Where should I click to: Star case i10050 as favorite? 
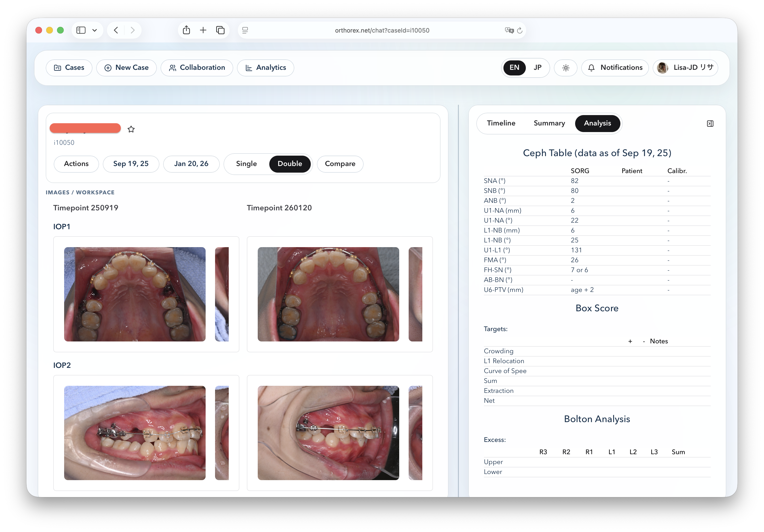click(x=131, y=129)
